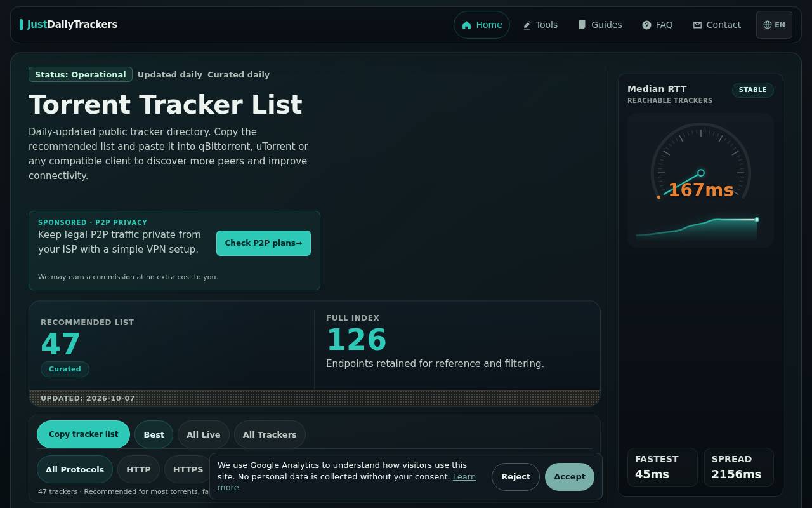
Task: Open the EN language selector
Action: [774, 25]
